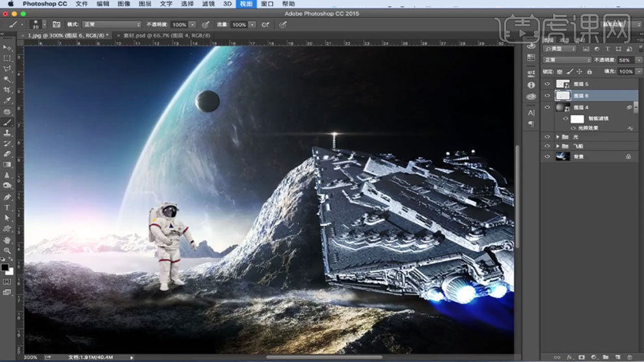Screen dimensions: 644x362
Task: Select the Path Selection tool
Action: pyautogui.click(x=7, y=218)
